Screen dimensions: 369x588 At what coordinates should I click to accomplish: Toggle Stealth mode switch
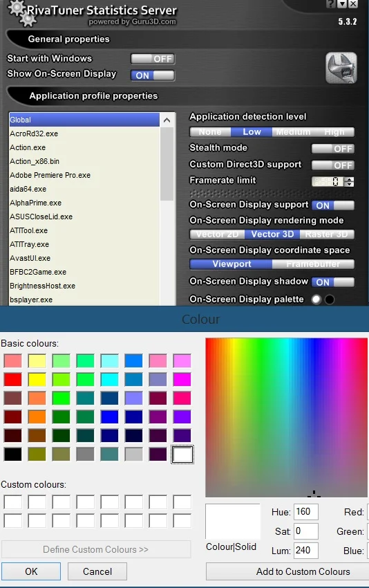coord(332,149)
